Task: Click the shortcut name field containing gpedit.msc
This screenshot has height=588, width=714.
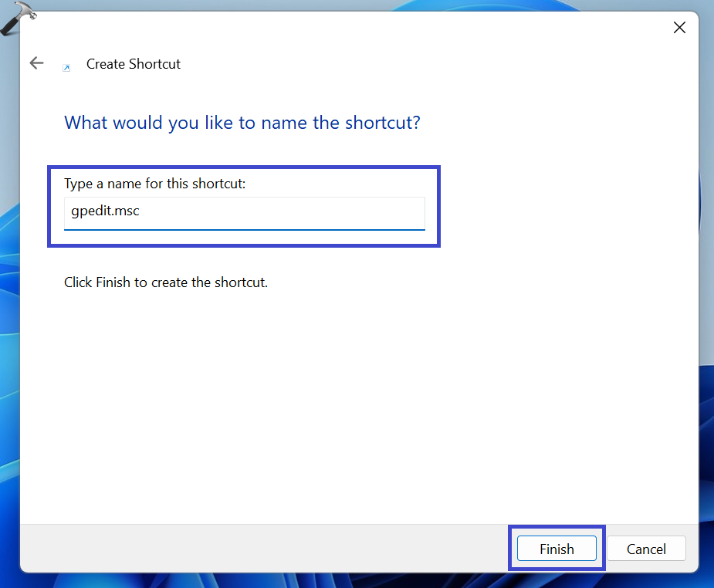Action: click(245, 214)
